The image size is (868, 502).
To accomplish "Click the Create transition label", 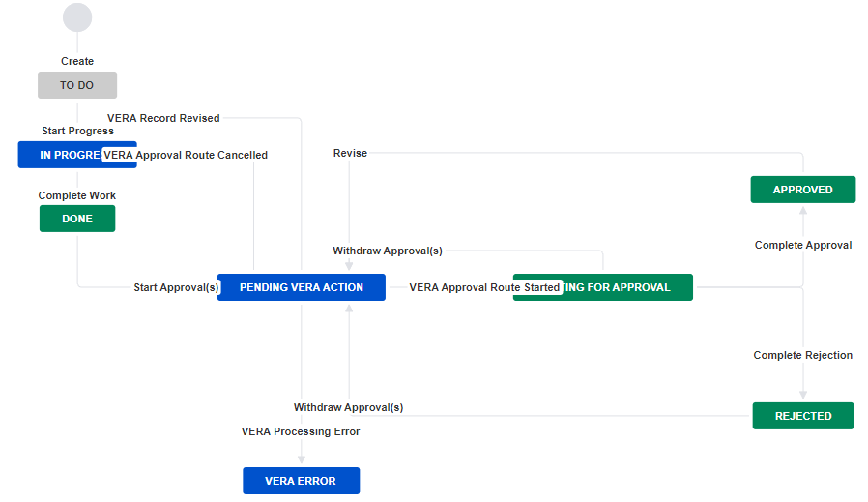I will 77,61.
